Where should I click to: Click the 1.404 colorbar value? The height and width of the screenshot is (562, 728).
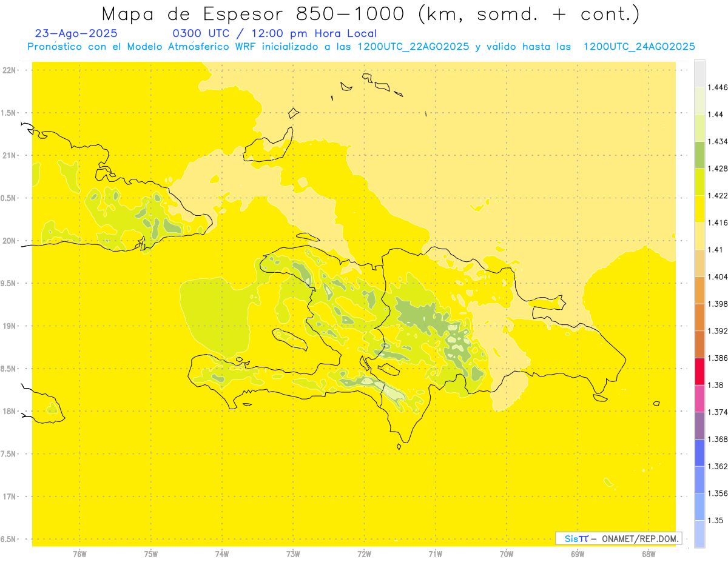(718, 276)
